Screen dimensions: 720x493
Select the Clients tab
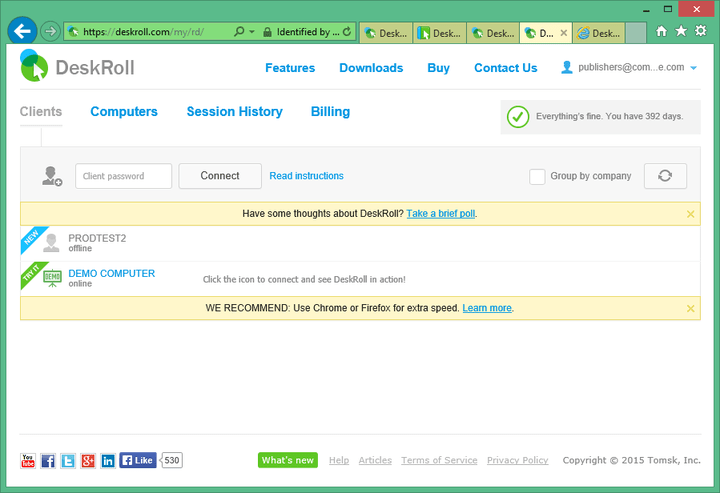(41, 112)
